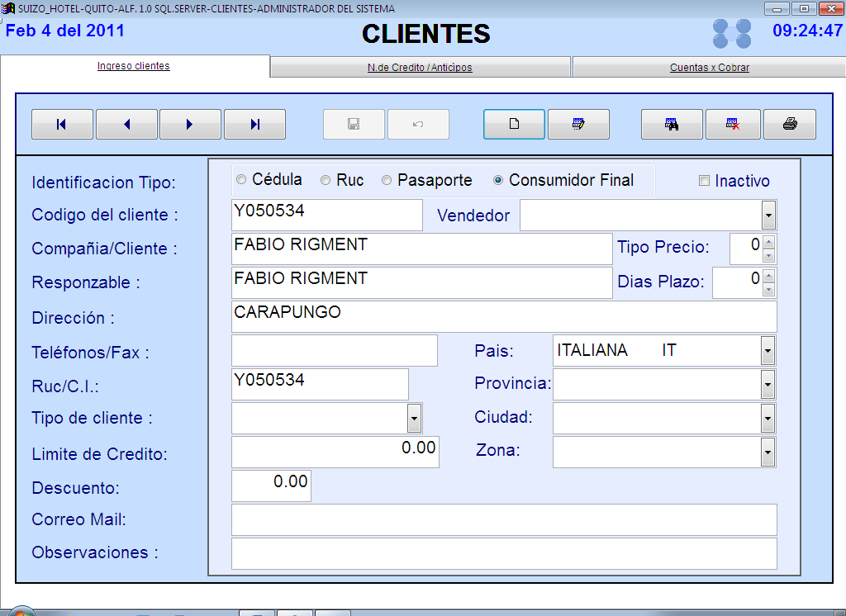The height and width of the screenshot is (616, 846).
Task: Go to the first client record
Action: 62,124
